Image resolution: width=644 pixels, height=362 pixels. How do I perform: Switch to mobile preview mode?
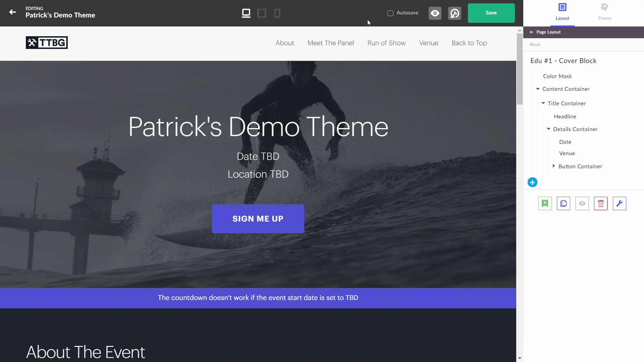pos(277,13)
